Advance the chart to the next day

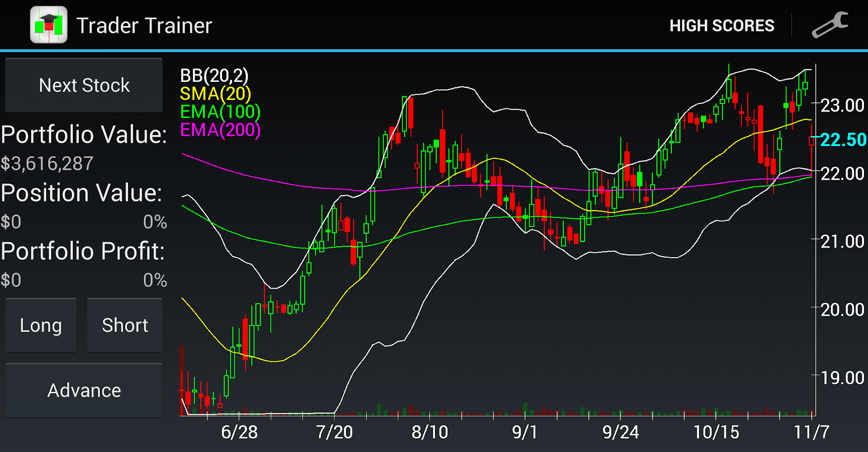click(x=84, y=390)
